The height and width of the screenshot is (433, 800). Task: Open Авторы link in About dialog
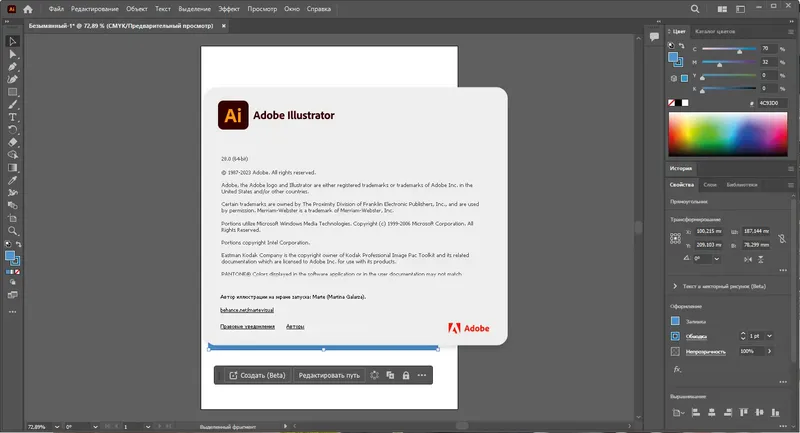click(x=295, y=326)
